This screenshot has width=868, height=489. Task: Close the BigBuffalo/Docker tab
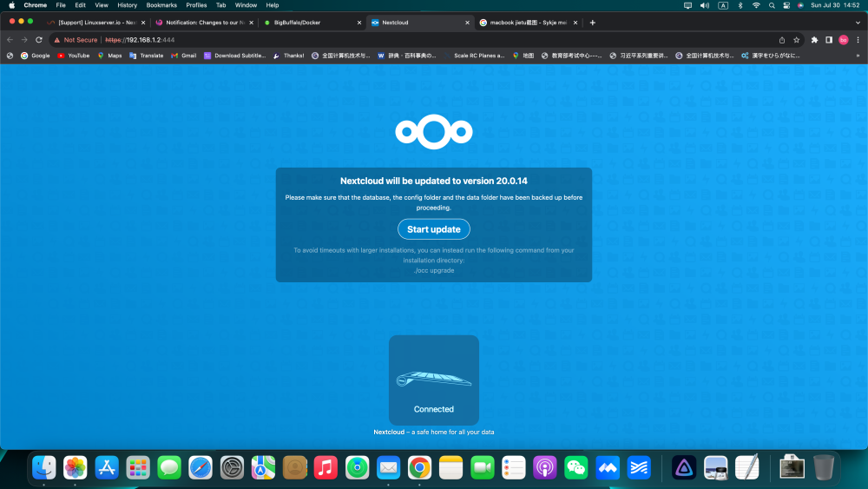point(359,23)
